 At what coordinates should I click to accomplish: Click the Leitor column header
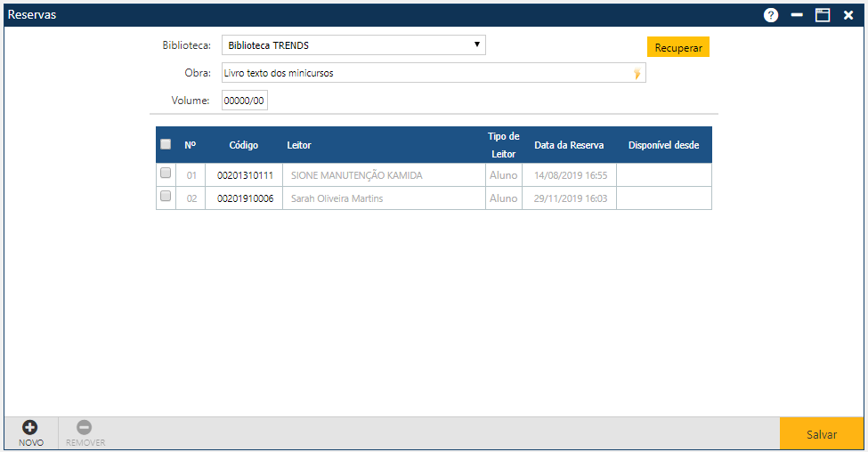(x=299, y=145)
